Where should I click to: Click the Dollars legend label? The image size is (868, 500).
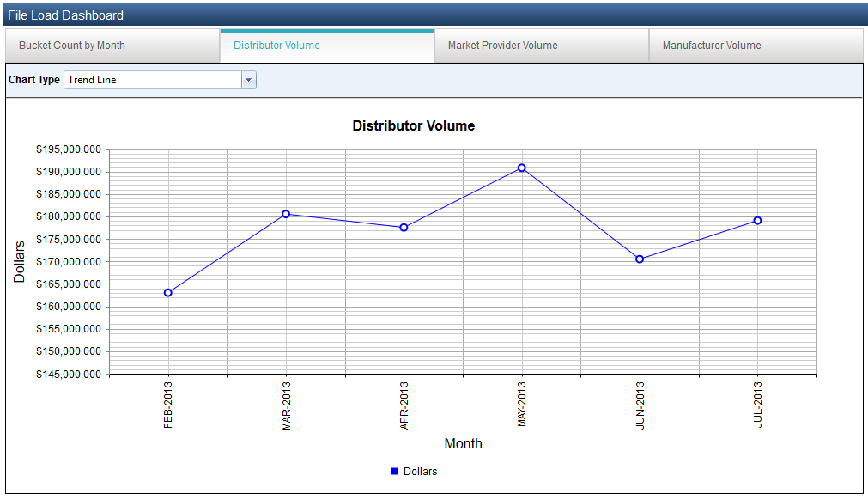(x=420, y=471)
